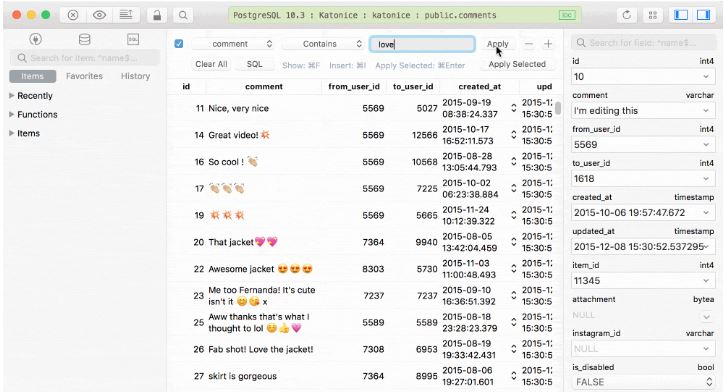Sort by the id column header
The height and width of the screenshot is (392, 726).
pos(186,87)
